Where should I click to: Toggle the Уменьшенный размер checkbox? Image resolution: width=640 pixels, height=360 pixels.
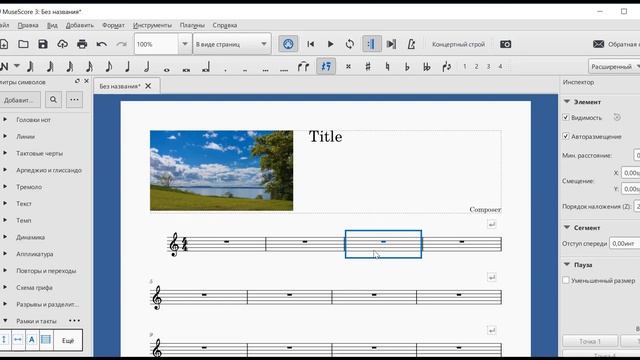click(566, 280)
